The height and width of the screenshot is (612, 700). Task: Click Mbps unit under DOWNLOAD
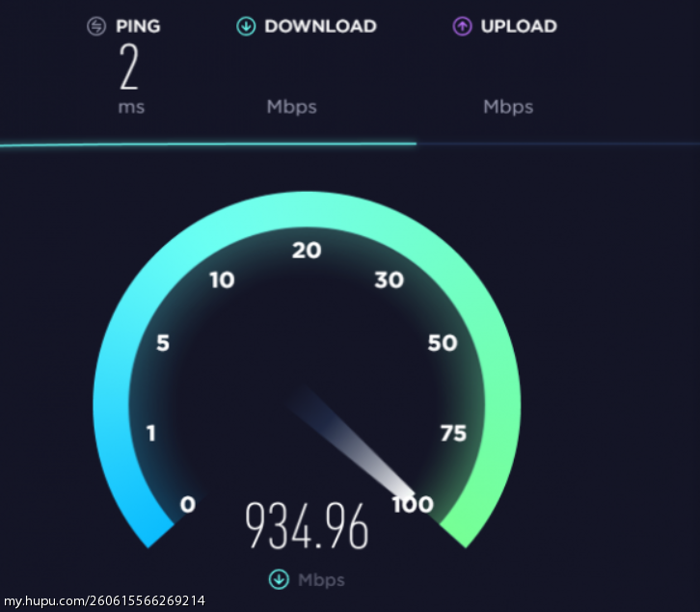pyautogui.click(x=291, y=107)
